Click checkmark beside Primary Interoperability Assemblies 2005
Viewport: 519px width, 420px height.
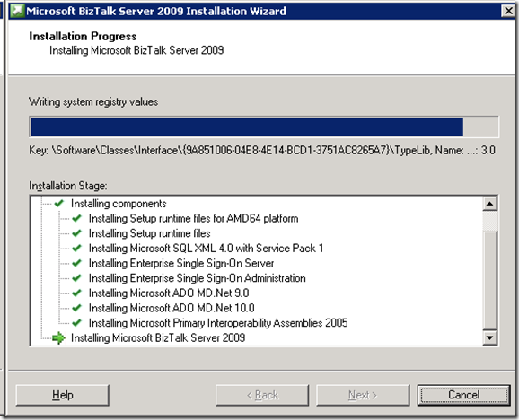tap(77, 322)
